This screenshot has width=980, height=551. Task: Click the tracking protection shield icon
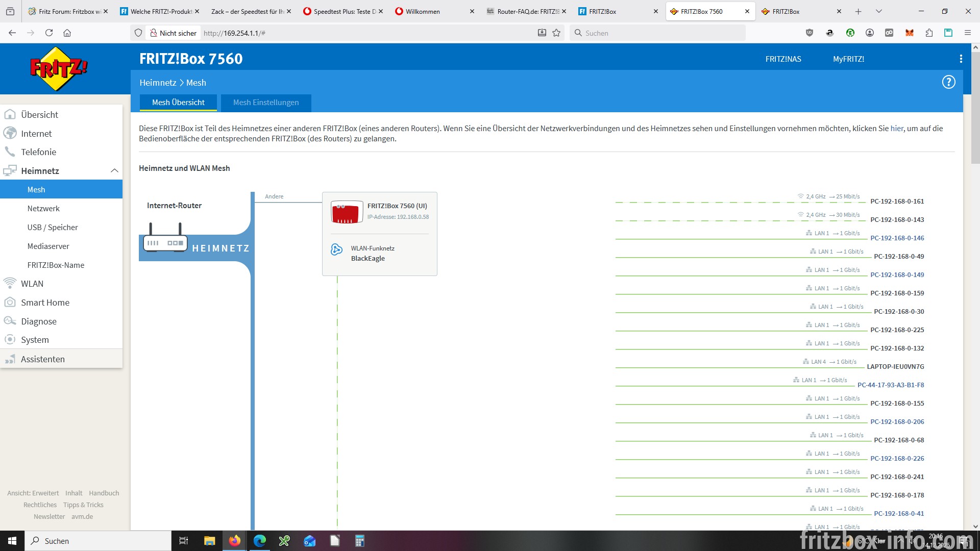click(138, 33)
